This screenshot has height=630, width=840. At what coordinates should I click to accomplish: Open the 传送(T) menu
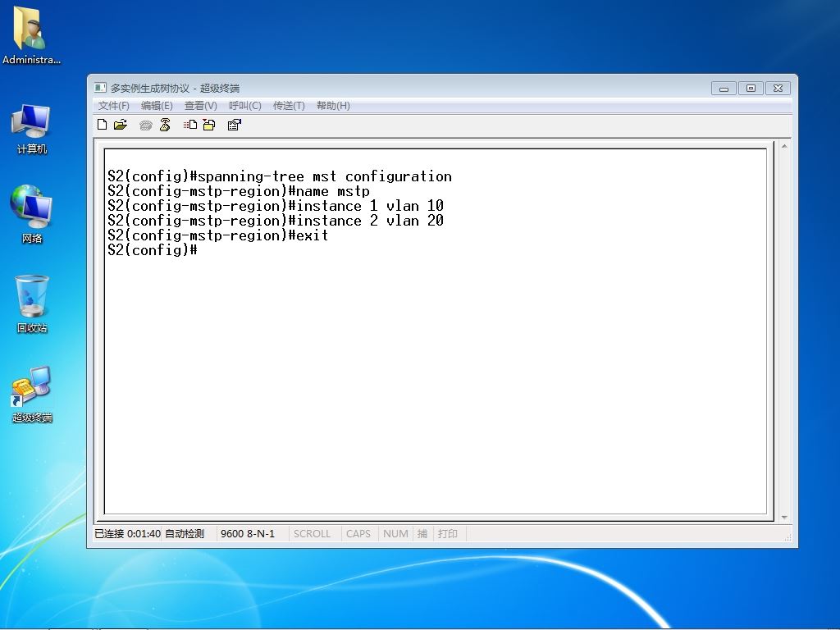tap(289, 106)
